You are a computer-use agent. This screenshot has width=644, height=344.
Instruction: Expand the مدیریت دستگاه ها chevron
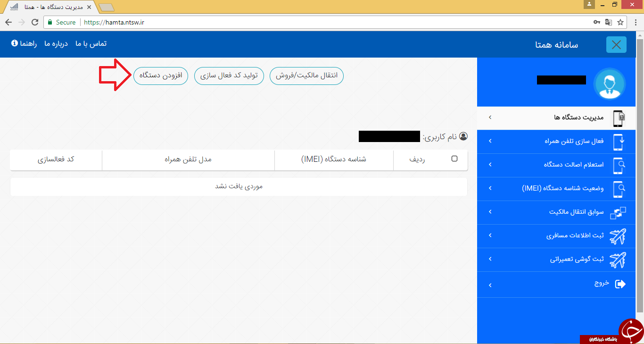pos(490,117)
